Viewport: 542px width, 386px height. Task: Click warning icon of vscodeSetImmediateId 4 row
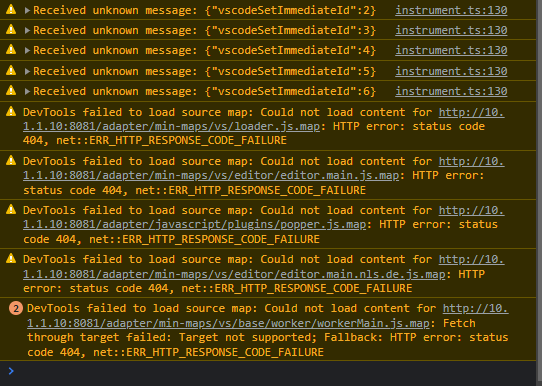[x=11, y=49]
